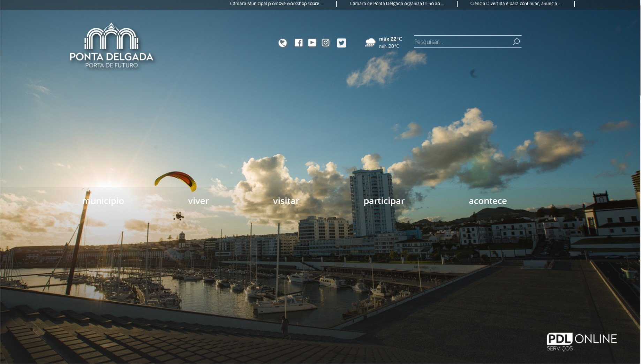641x364 pixels.
Task: Open the Instagram profile icon
Action: (325, 43)
